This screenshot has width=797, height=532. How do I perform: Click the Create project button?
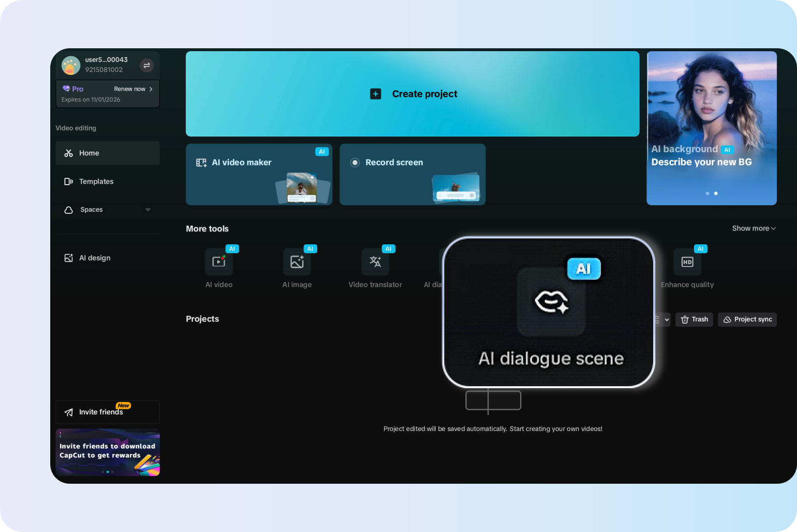(413, 94)
